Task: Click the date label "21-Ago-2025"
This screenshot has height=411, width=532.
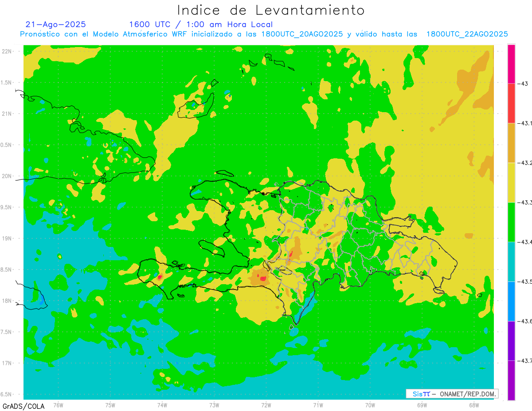Action: [x=56, y=24]
